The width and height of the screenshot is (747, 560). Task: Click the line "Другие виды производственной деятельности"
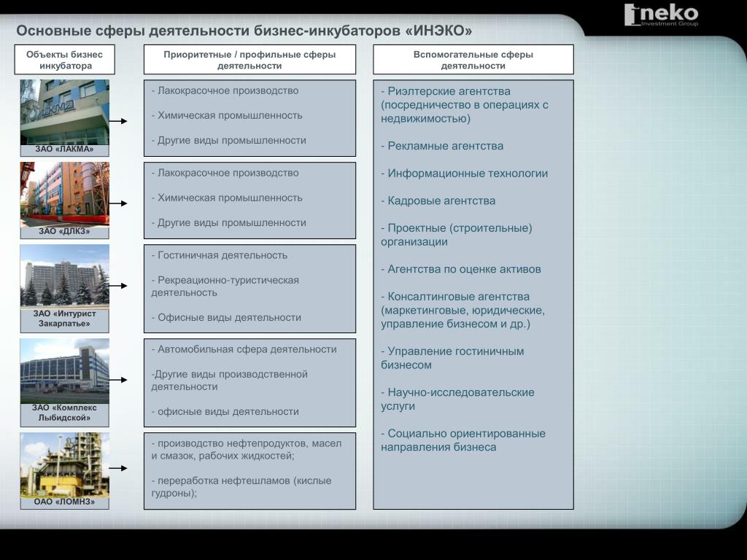(230, 381)
